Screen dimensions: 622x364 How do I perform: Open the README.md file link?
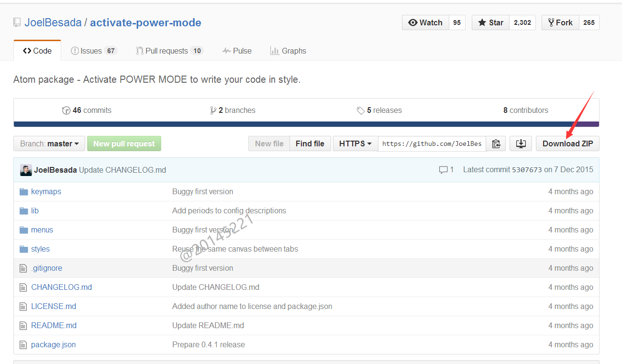[x=54, y=325]
